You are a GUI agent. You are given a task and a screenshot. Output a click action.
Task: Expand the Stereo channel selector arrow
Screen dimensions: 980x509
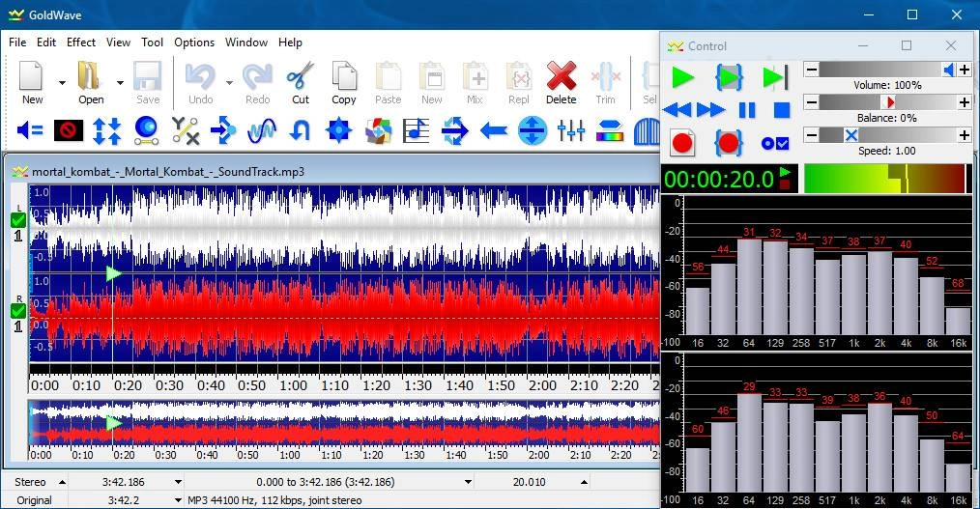tap(62, 482)
